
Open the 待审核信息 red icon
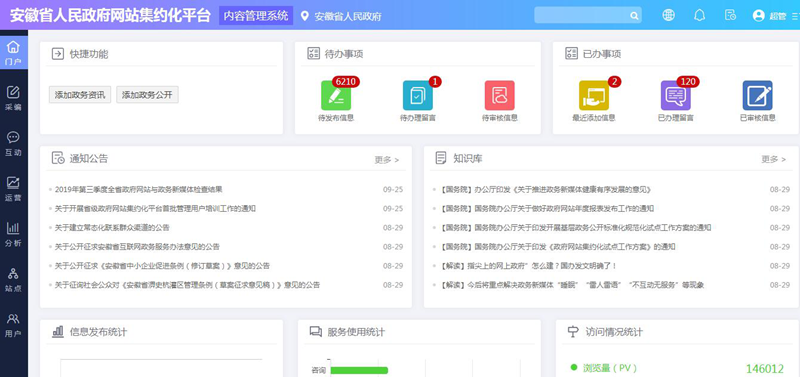(x=499, y=95)
